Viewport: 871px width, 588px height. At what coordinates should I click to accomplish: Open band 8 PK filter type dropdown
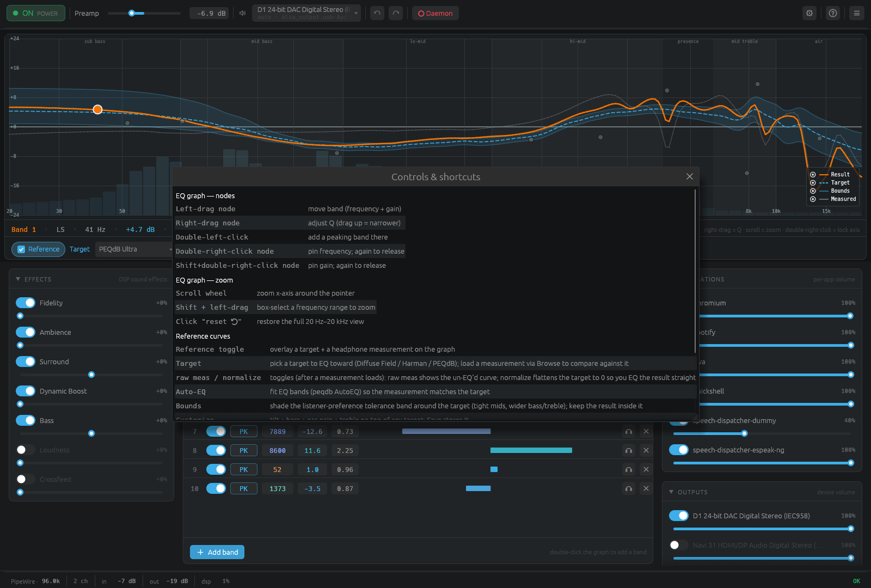243,451
